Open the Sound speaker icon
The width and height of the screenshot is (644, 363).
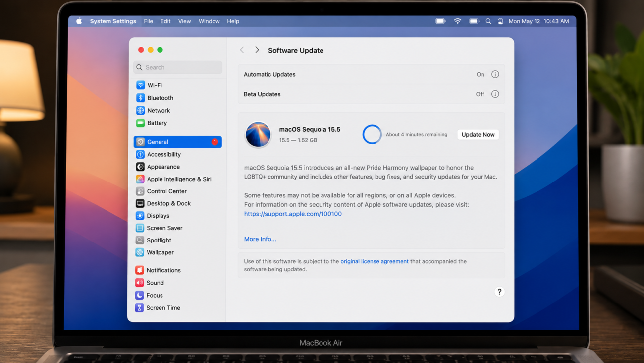coord(140,283)
